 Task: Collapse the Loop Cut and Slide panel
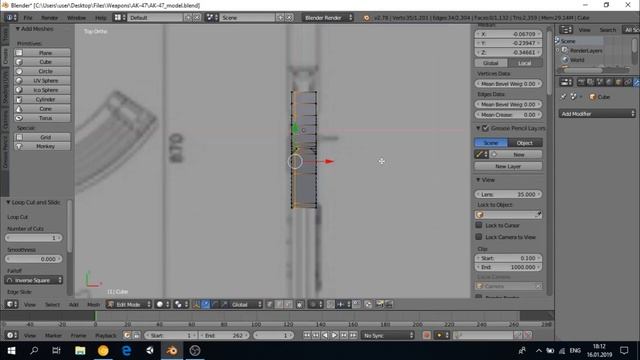(8, 202)
